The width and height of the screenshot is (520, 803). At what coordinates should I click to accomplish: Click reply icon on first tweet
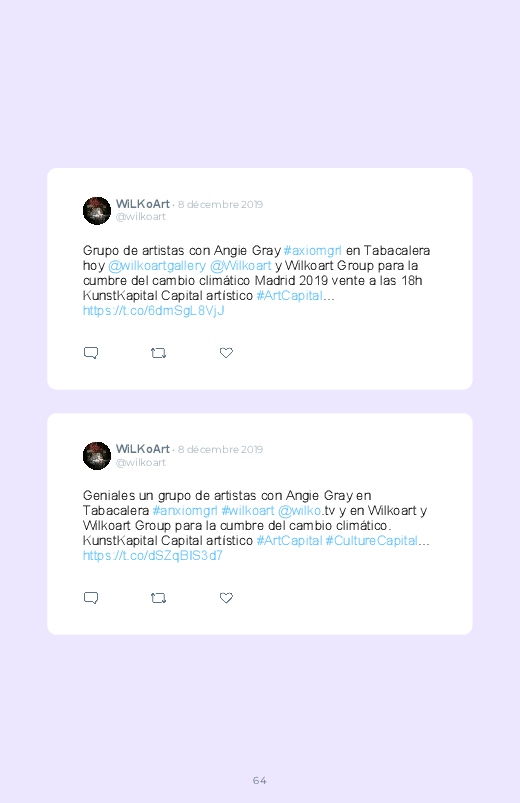click(x=91, y=353)
